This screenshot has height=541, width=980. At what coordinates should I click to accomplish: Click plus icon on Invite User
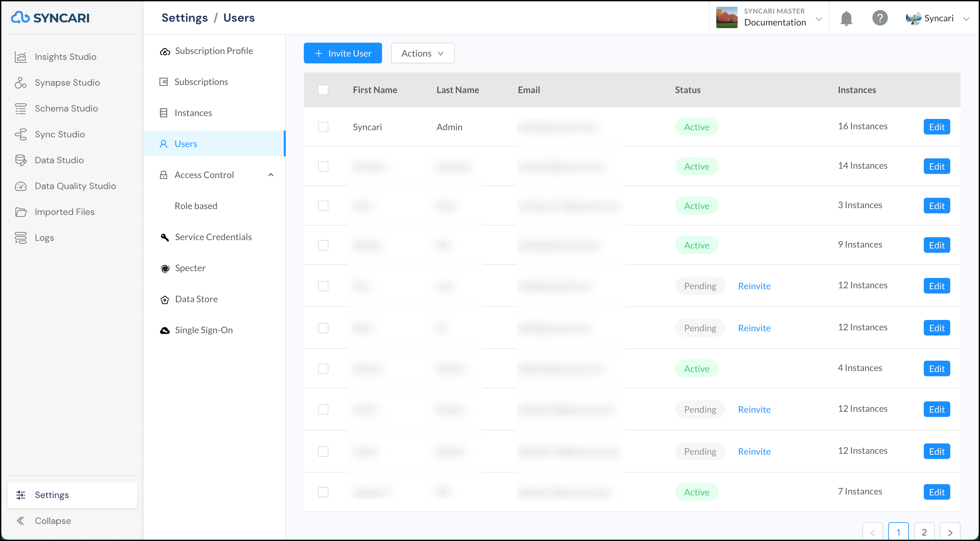319,53
